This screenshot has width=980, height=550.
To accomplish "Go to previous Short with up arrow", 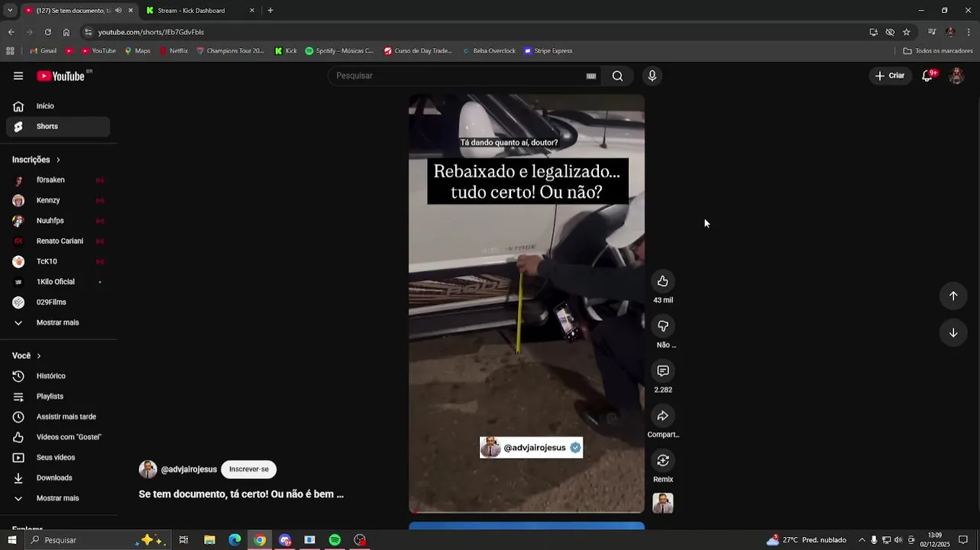I will [953, 296].
